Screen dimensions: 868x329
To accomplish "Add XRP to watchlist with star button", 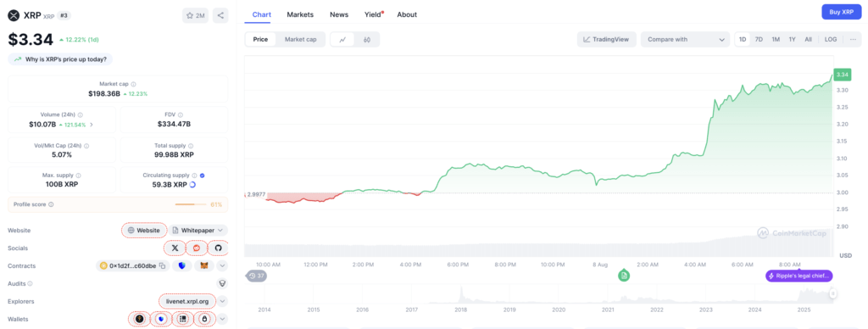I will pos(196,15).
